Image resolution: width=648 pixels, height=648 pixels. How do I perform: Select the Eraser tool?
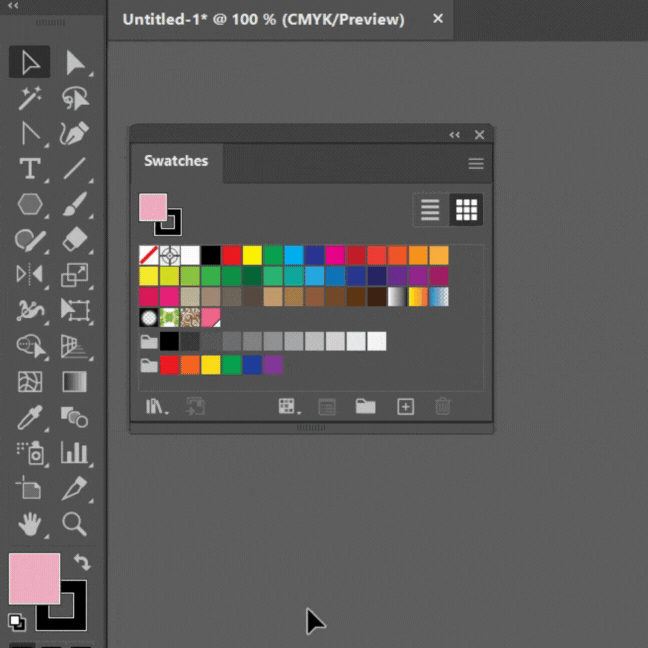coord(75,240)
